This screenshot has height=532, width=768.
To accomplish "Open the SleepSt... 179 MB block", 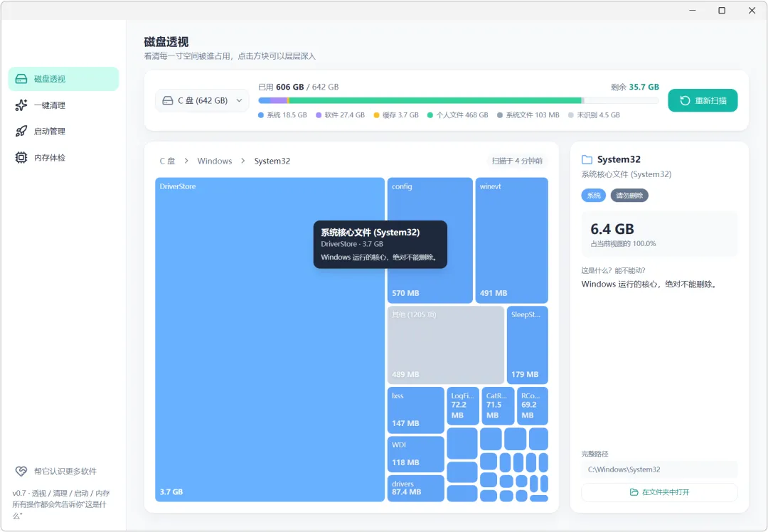I will click(x=528, y=345).
